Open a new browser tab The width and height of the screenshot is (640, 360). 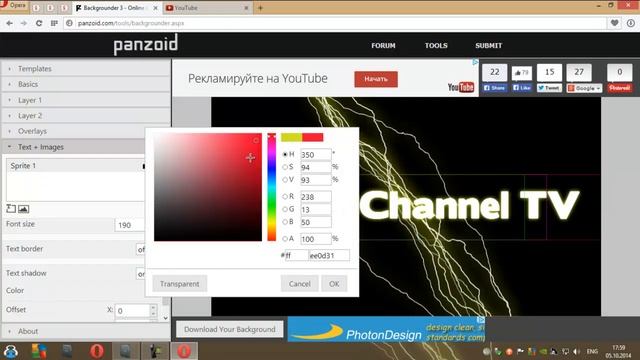[260, 8]
